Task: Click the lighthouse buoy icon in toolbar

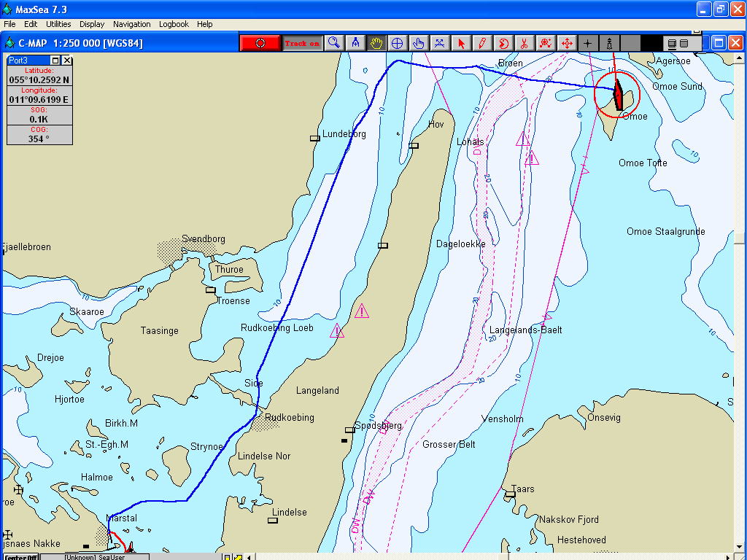Action: tap(609, 43)
